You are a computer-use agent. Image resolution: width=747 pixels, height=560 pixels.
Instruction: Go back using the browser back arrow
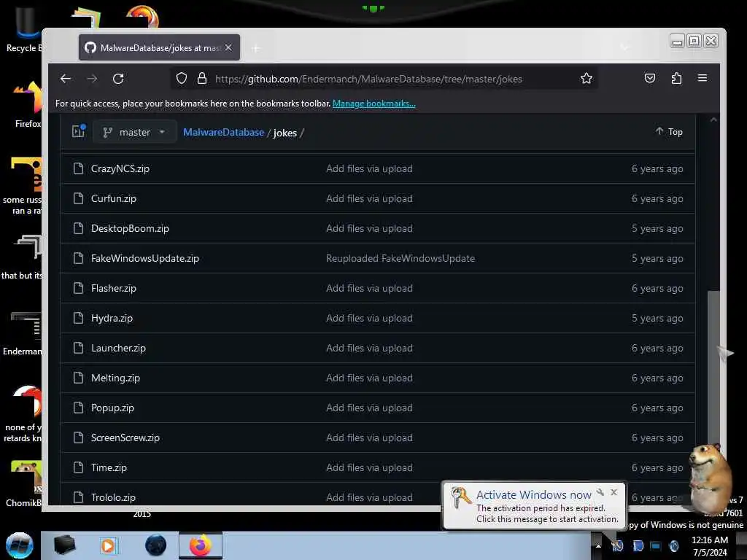tap(66, 79)
